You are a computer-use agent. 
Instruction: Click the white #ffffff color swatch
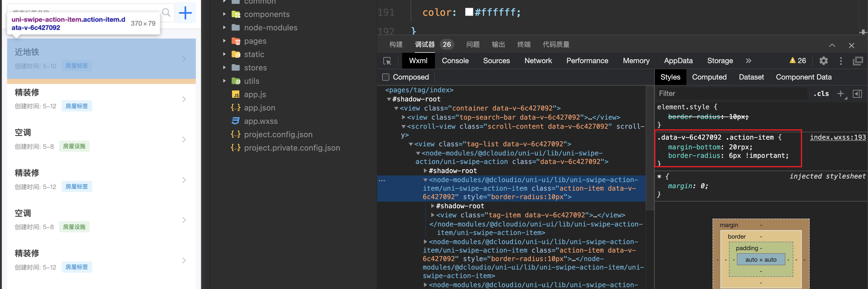469,12
